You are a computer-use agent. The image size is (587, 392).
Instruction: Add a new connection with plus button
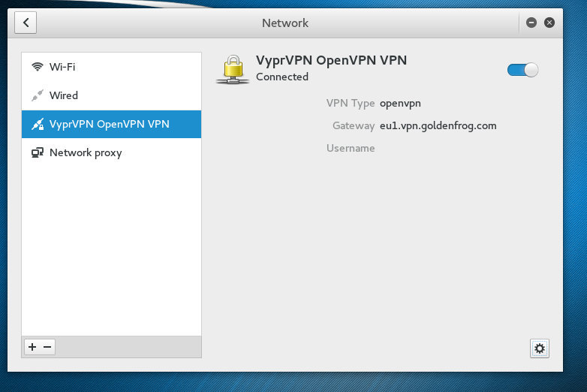click(x=32, y=347)
